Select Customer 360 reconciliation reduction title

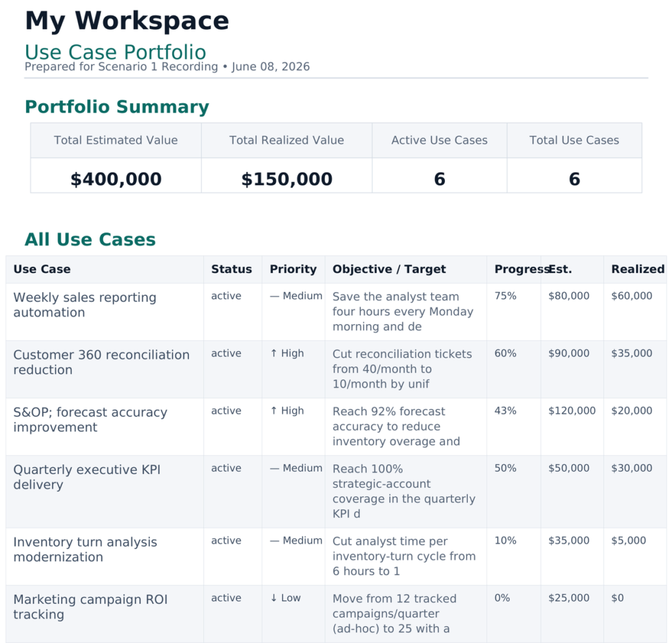(x=101, y=362)
